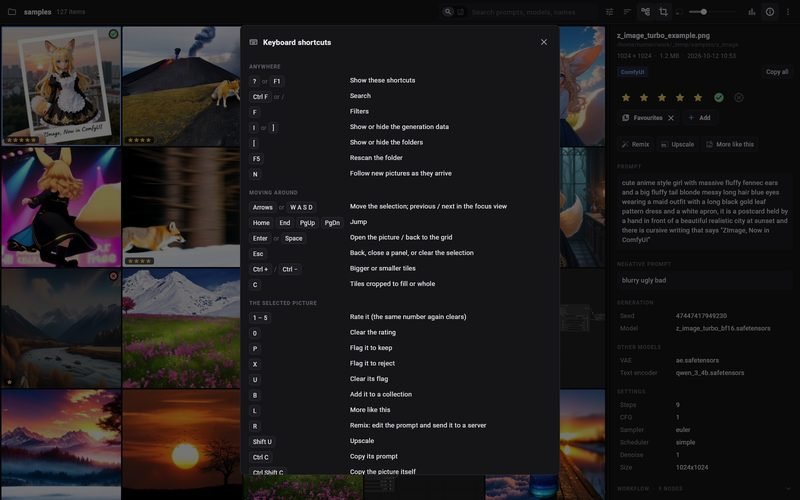Click 'Rescan the folder' shortcut text
This screenshot has height=500, width=800.
376,158
